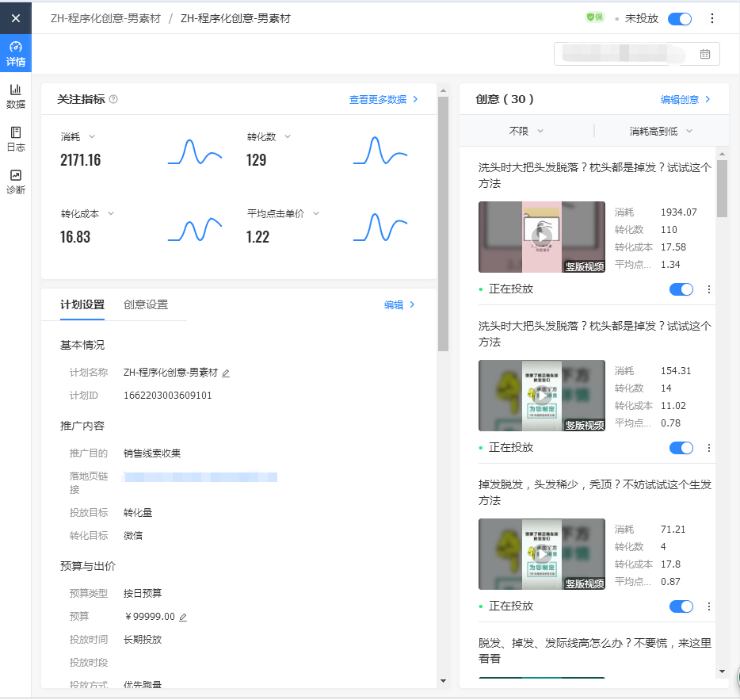Viewport: 740px width, 700px height.
Task: Open the first creative's three-dot menu
Action: (x=708, y=289)
